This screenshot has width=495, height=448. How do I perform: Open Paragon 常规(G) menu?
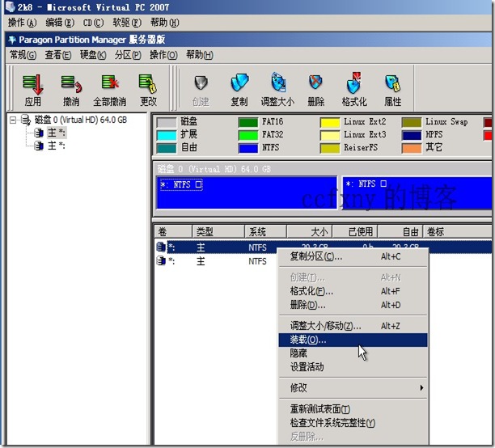pyautogui.click(x=23, y=55)
